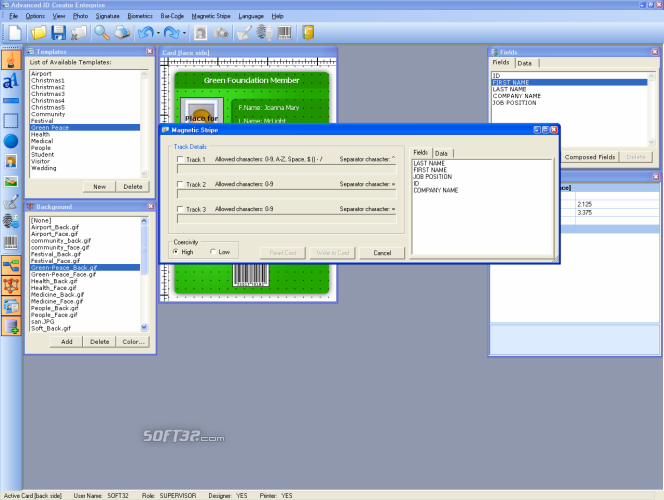The height and width of the screenshot is (500, 664).
Task: Click Cancel in the Magnetic Stripe dialog
Action: 382,253
